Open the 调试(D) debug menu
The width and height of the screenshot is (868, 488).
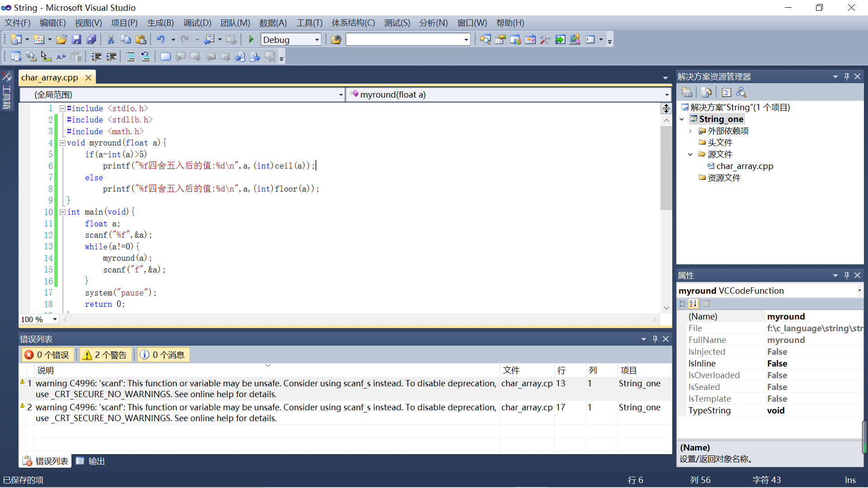pos(197,23)
